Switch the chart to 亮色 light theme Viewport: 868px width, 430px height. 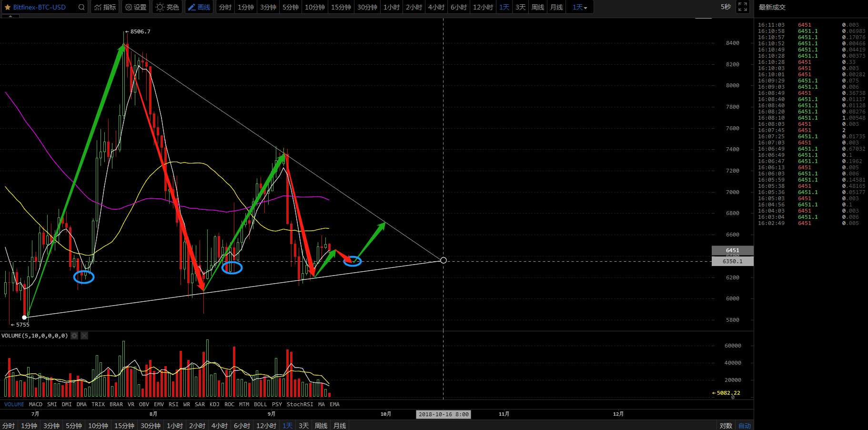pos(168,7)
